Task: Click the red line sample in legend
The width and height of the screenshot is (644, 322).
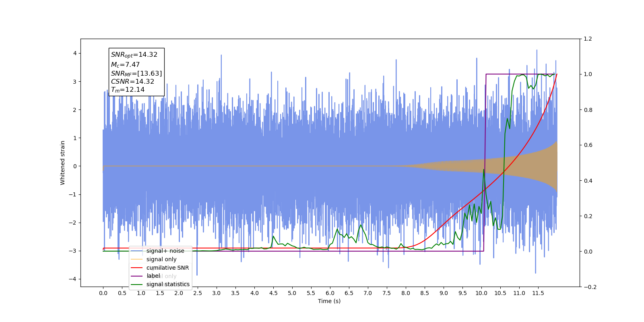Action: [x=137, y=268]
